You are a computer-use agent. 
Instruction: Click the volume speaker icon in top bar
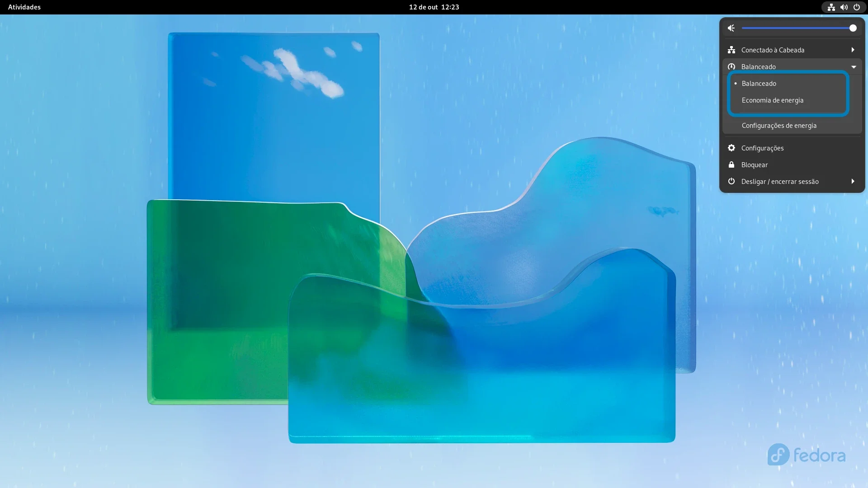click(x=844, y=7)
